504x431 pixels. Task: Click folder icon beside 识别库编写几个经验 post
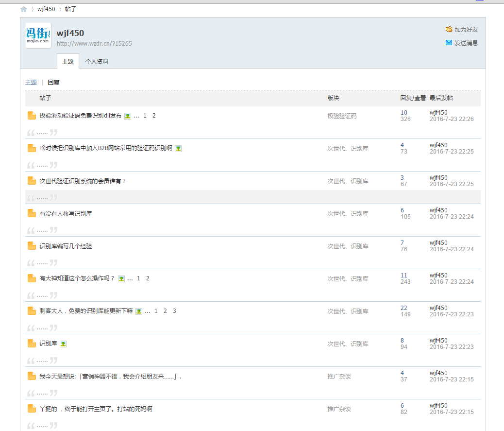(x=32, y=246)
